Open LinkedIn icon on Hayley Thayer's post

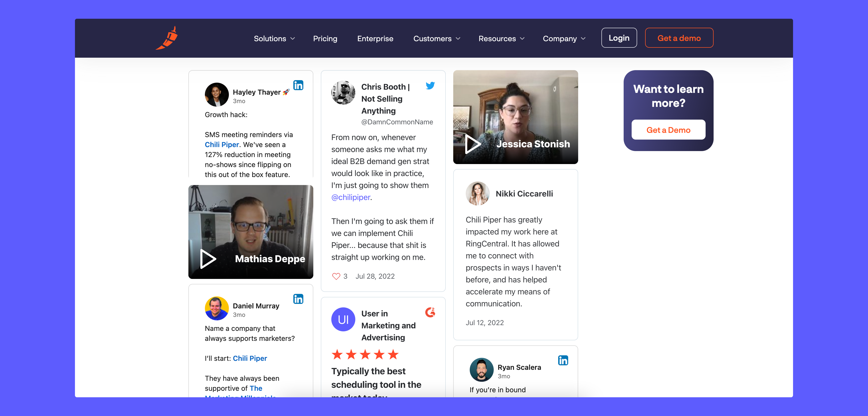(x=298, y=85)
